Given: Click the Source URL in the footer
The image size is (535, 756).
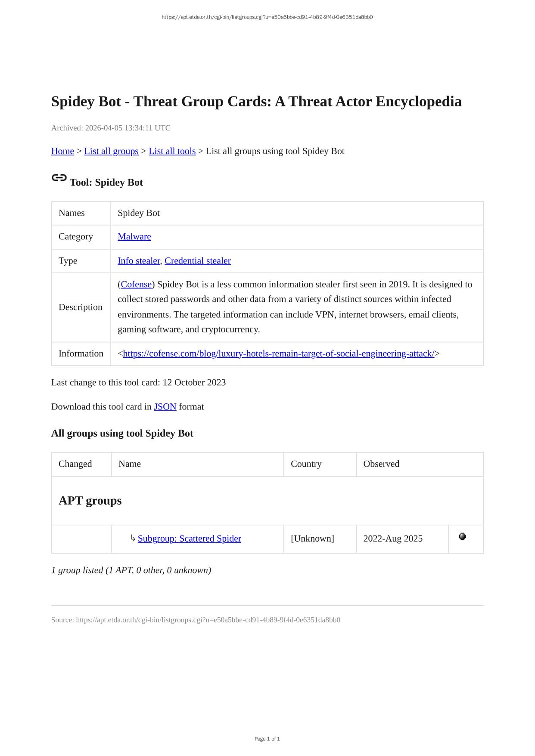Looking at the screenshot, I should pyautogui.click(x=208, y=620).
